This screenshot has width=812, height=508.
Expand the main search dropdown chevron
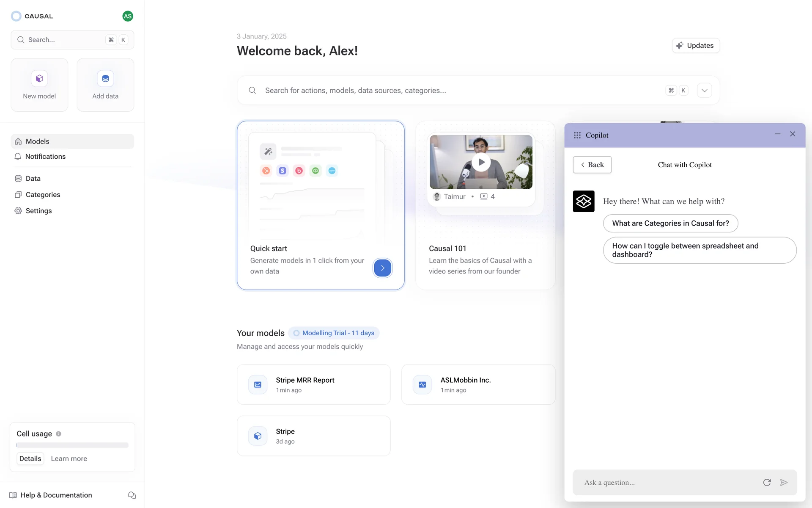[x=704, y=90]
